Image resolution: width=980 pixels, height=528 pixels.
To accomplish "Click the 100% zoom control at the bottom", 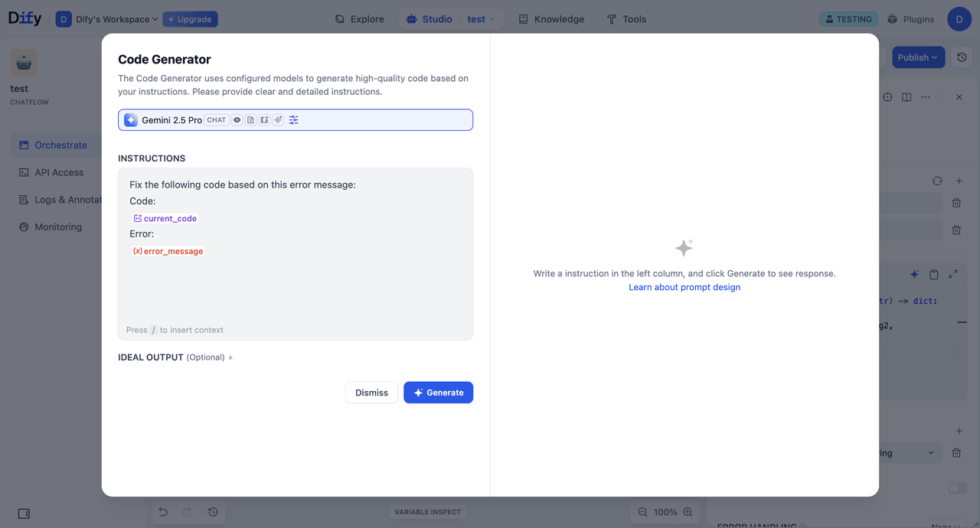I will [x=665, y=511].
